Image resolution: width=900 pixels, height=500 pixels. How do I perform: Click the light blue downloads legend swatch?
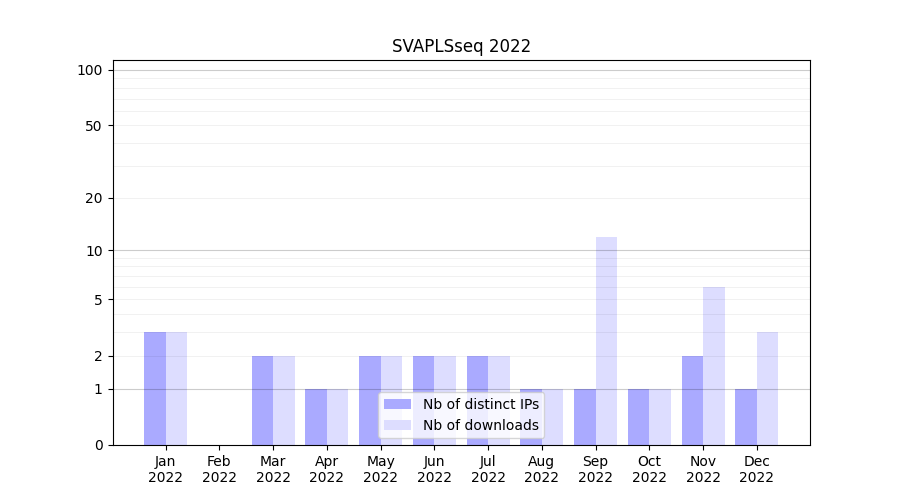[x=397, y=425]
